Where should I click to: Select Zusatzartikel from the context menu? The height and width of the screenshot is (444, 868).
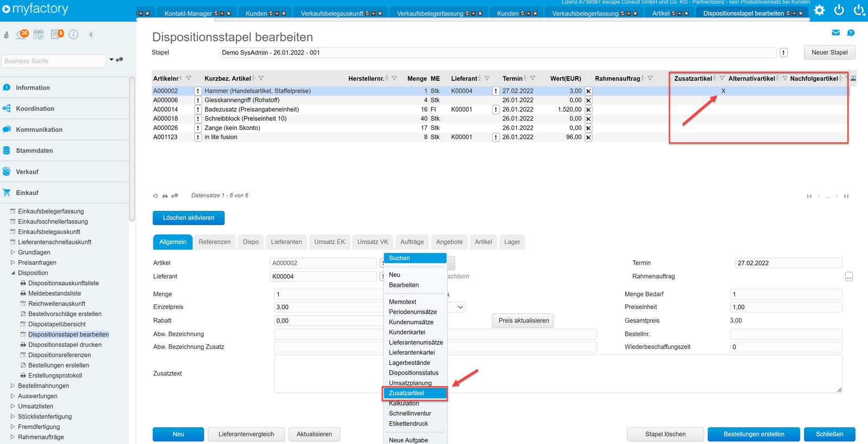[x=415, y=393]
